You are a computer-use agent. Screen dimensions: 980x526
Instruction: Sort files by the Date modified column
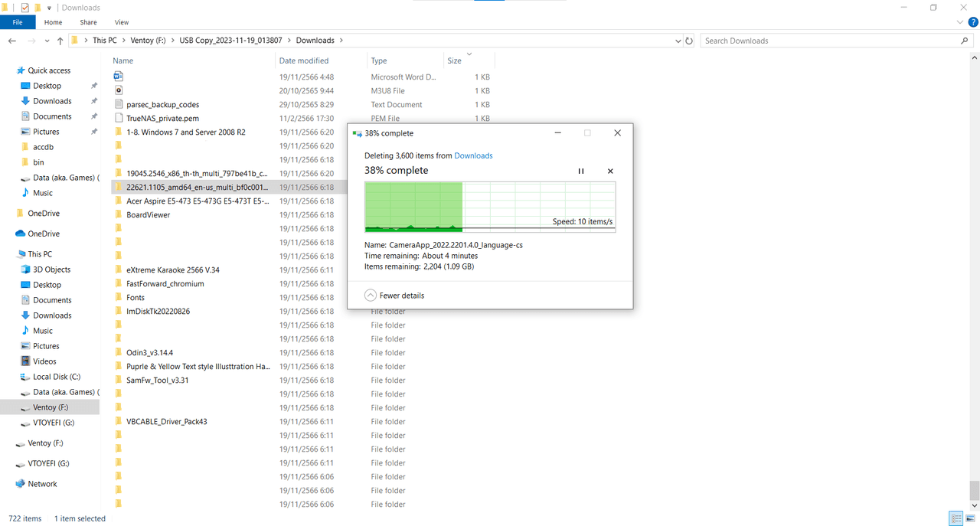[304, 60]
